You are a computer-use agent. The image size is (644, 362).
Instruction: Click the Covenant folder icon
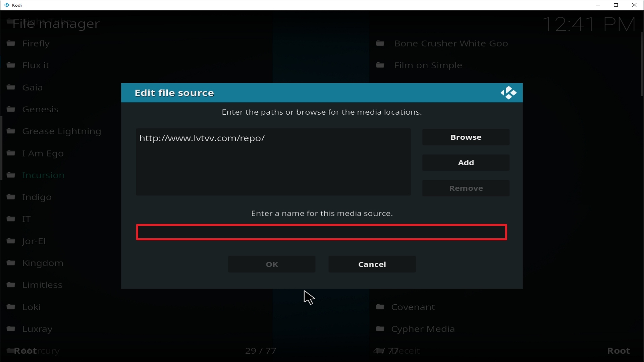(380, 307)
